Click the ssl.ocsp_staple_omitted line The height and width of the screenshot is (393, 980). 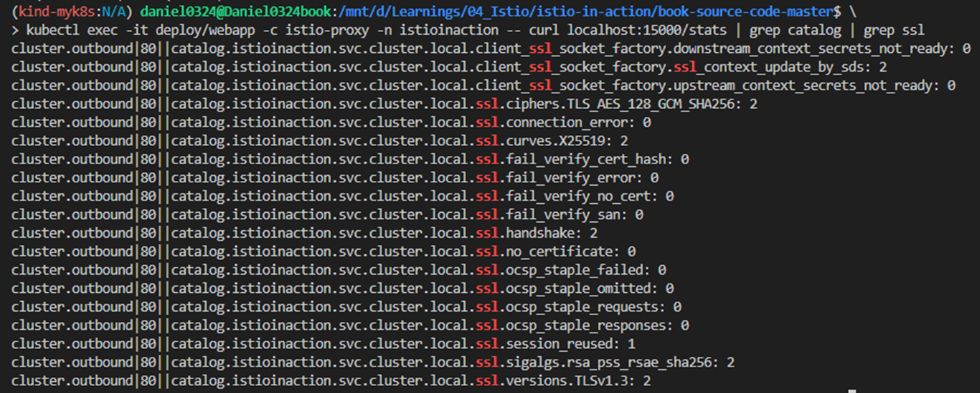click(342, 288)
